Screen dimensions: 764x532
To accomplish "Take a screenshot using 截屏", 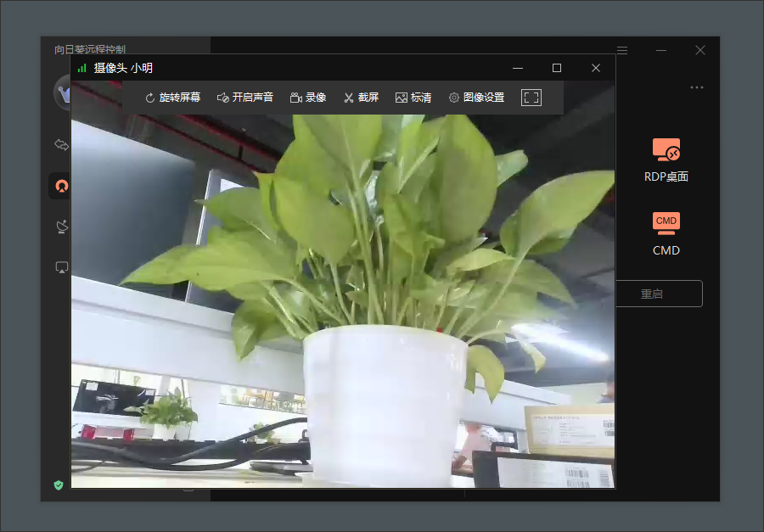I will (x=361, y=98).
